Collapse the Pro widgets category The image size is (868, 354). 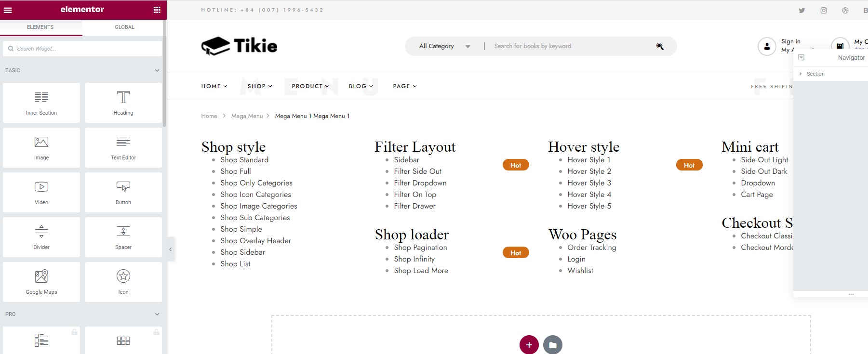point(157,314)
